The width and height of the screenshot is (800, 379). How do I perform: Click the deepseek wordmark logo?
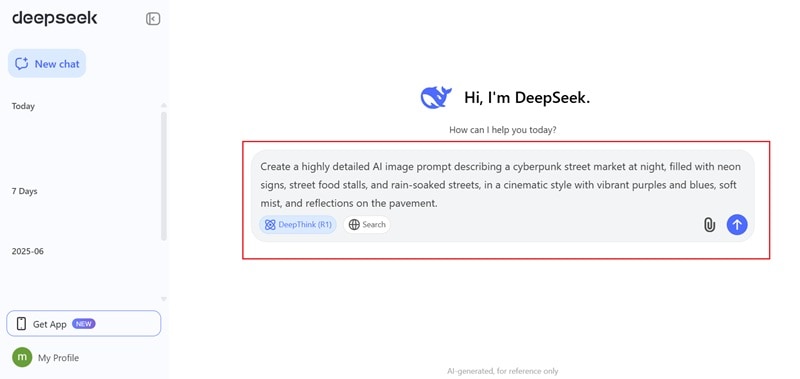click(x=55, y=18)
